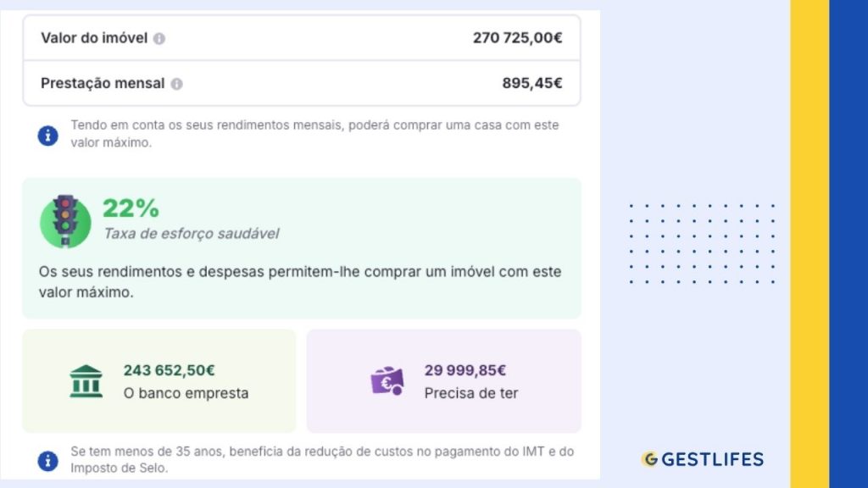Click the purple euro wallet icon
The width and height of the screenshot is (868, 488).
pos(387,380)
